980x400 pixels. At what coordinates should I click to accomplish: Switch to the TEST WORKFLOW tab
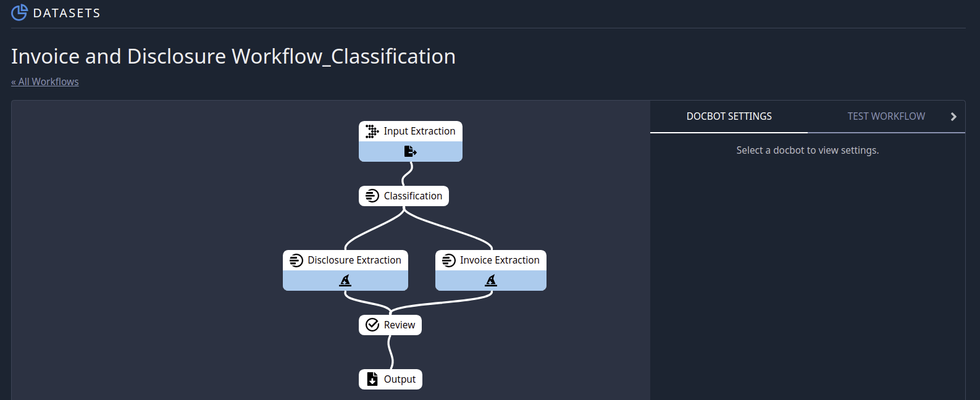(886, 116)
